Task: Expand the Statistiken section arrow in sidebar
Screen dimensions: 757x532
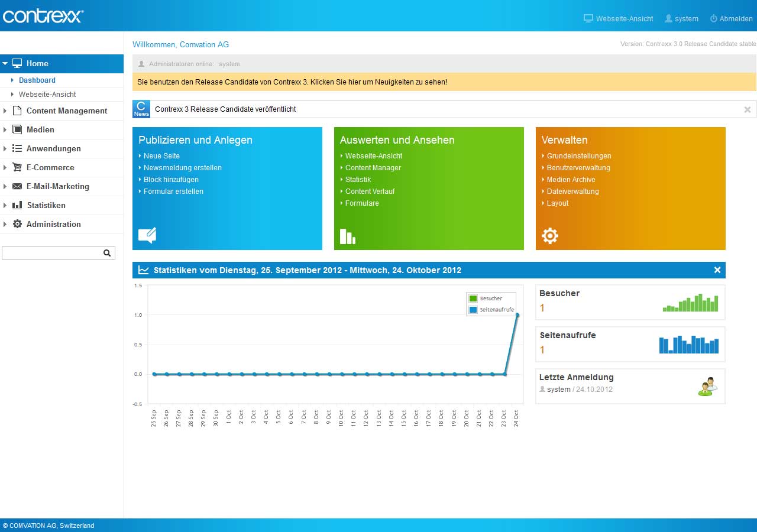Action: coord(5,205)
